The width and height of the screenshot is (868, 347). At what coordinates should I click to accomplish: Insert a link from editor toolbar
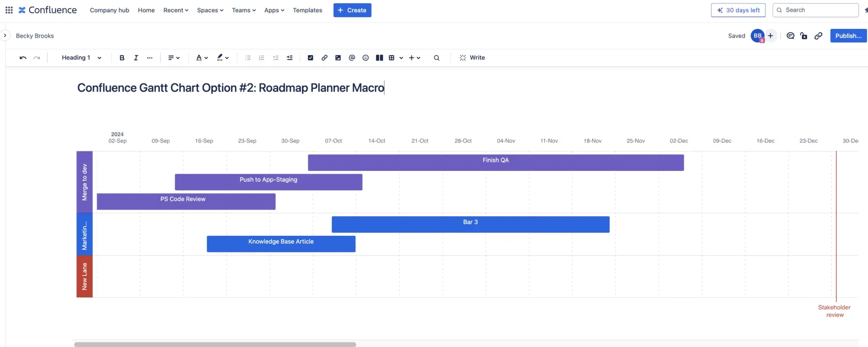coord(324,58)
